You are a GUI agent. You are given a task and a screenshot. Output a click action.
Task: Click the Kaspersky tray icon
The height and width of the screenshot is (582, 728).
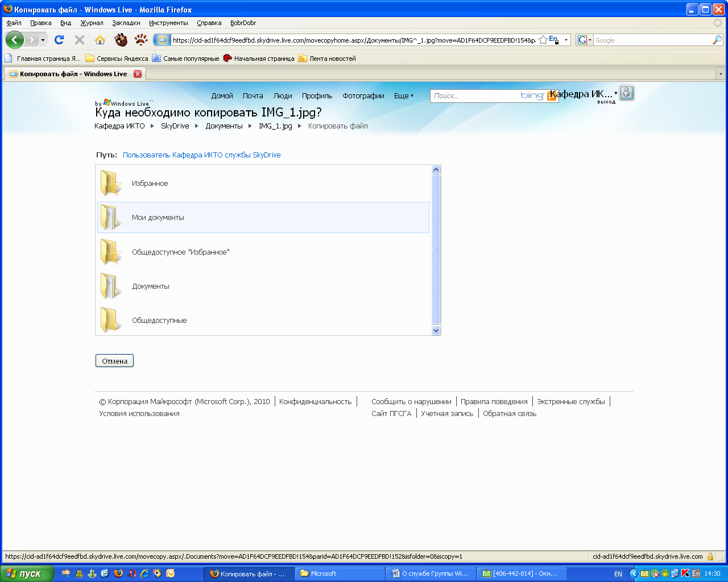[685, 573]
